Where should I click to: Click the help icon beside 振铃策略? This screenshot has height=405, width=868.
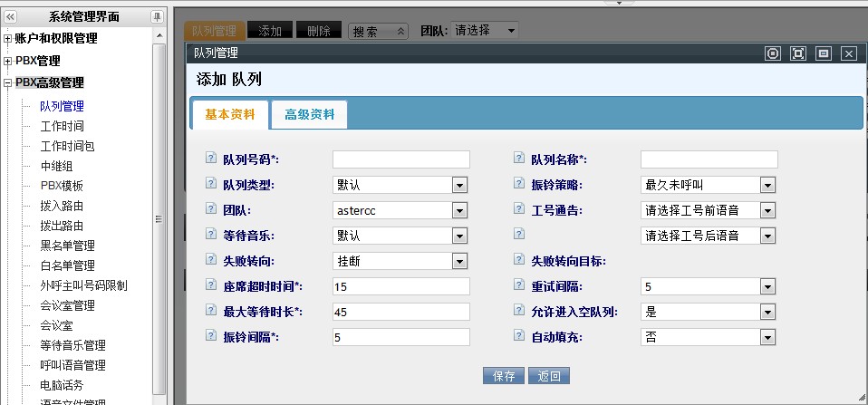pyautogui.click(x=519, y=184)
